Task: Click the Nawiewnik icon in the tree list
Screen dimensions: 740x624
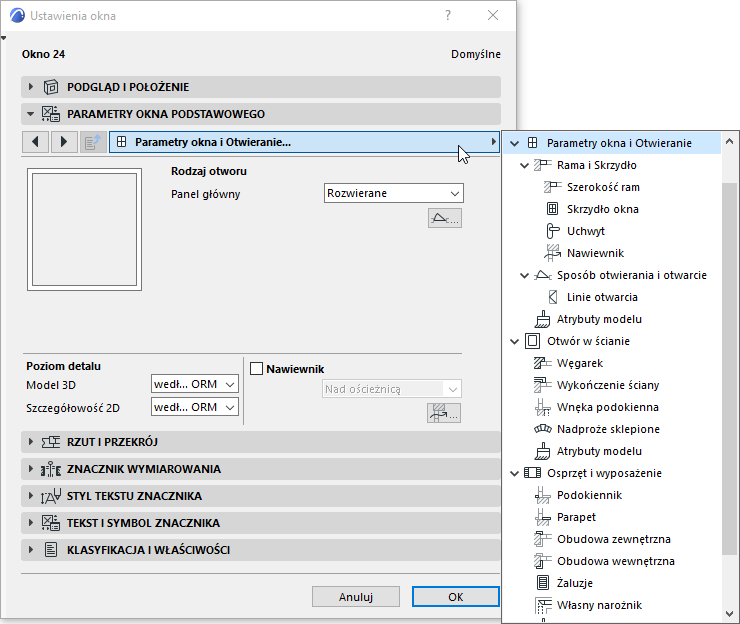Action: point(552,253)
